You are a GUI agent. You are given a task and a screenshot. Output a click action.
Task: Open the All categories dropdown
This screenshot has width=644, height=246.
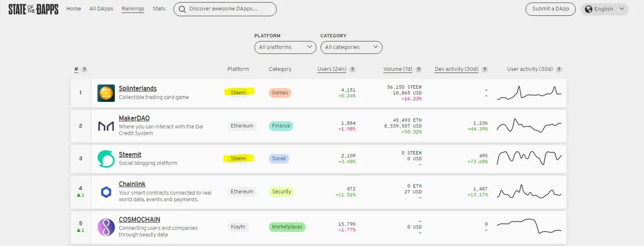[351, 47]
